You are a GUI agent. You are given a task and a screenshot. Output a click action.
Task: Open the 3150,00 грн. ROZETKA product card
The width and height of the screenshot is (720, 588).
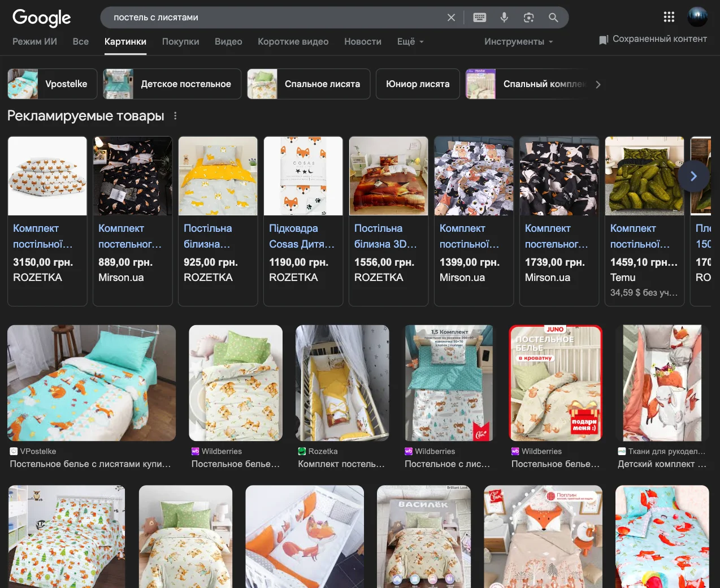pos(47,221)
